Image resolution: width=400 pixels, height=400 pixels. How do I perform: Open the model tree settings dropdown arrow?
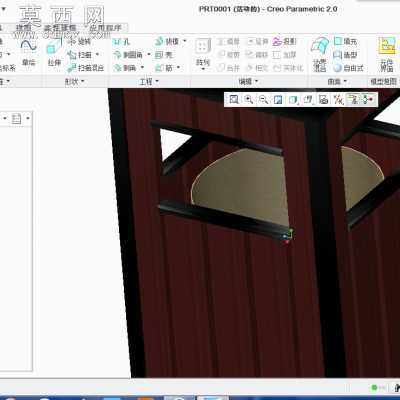pyautogui.click(x=28, y=119)
